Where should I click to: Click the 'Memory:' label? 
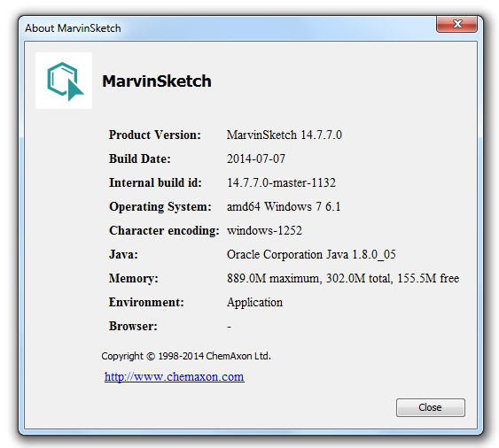point(134,278)
